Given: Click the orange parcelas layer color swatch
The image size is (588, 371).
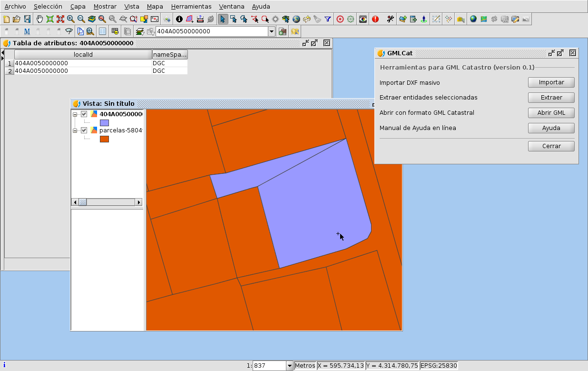Looking at the screenshot, I should (104, 139).
